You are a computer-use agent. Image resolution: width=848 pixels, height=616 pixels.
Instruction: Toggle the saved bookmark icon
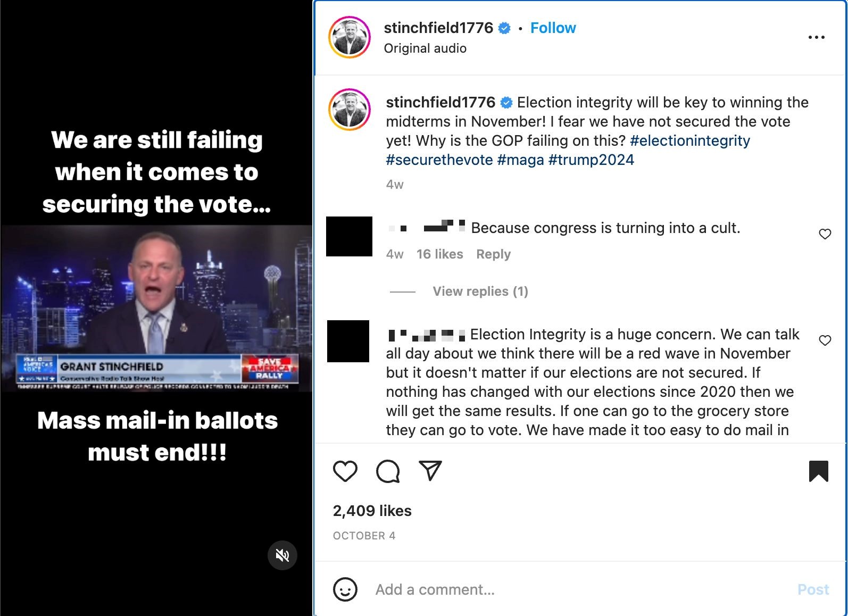pyautogui.click(x=818, y=471)
